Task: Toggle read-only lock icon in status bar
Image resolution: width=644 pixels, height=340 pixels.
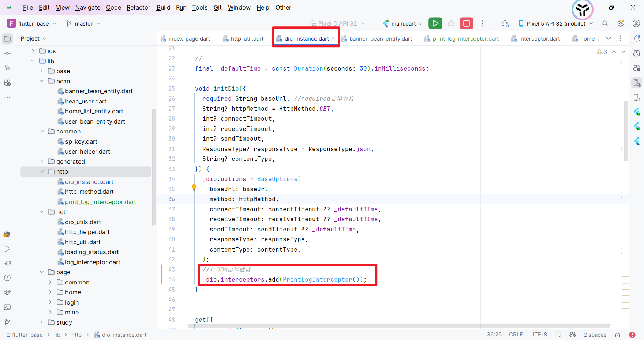Action: pyautogui.click(x=618, y=335)
